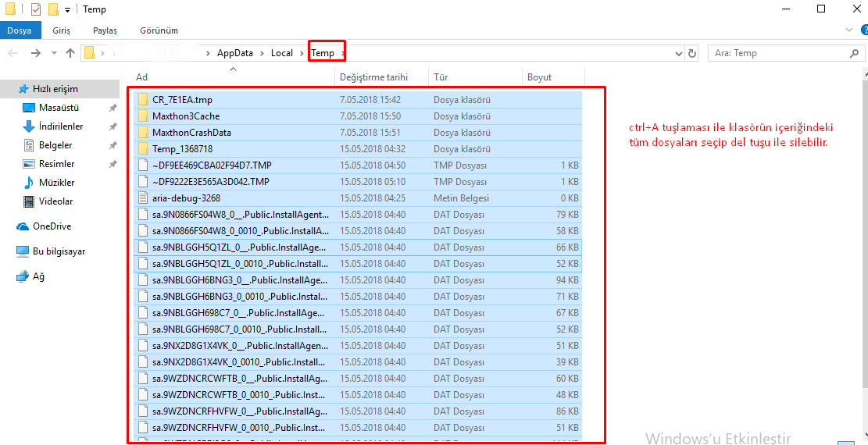The height and width of the screenshot is (445, 868).
Task: Click the pin icon beside Resimler
Action: [x=113, y=165]
